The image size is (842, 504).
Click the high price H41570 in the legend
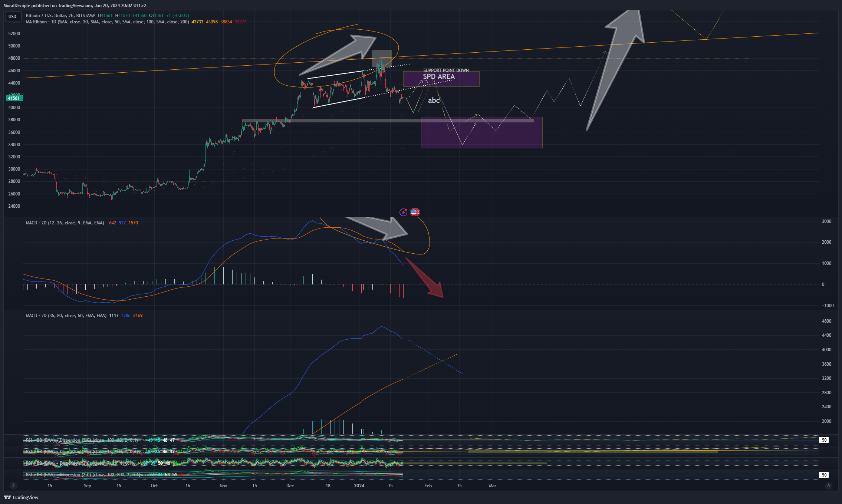tap(122, 16)
